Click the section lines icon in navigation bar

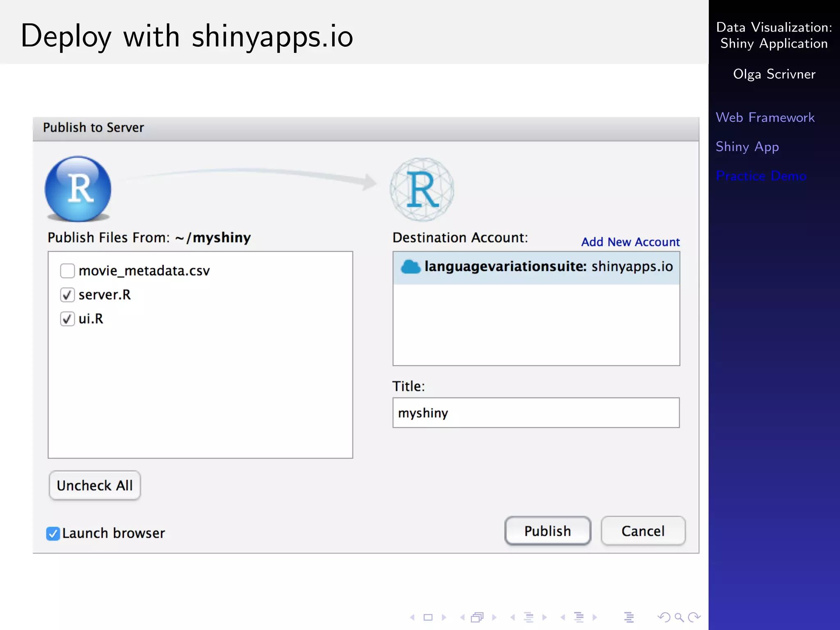pyautogui.click(x=579, y=617)
